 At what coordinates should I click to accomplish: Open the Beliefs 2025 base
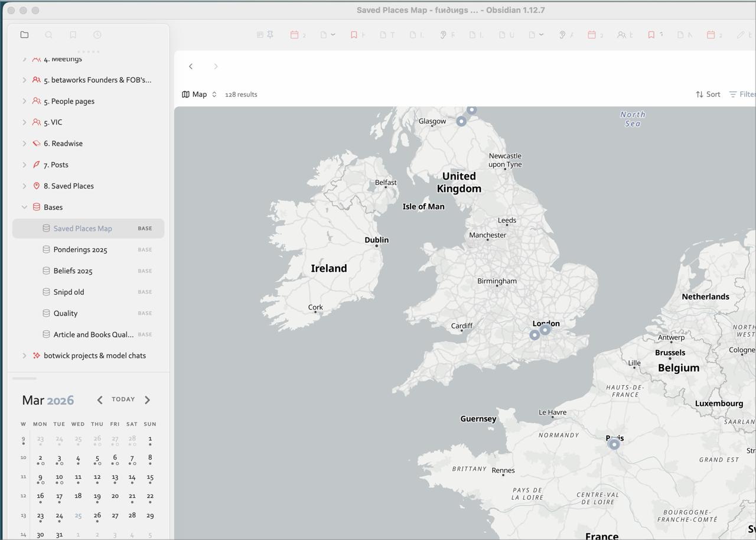pos(73,271)
